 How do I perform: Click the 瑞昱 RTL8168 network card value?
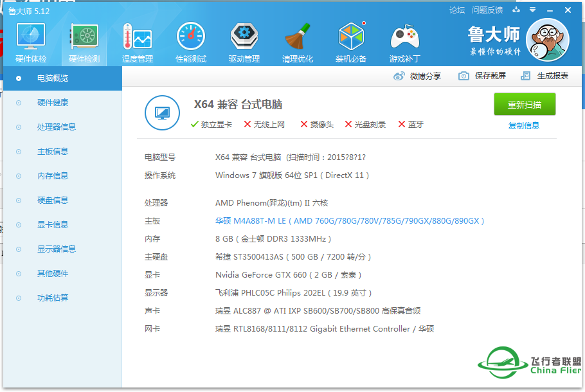pyautogui.click(x=325, y=329)
